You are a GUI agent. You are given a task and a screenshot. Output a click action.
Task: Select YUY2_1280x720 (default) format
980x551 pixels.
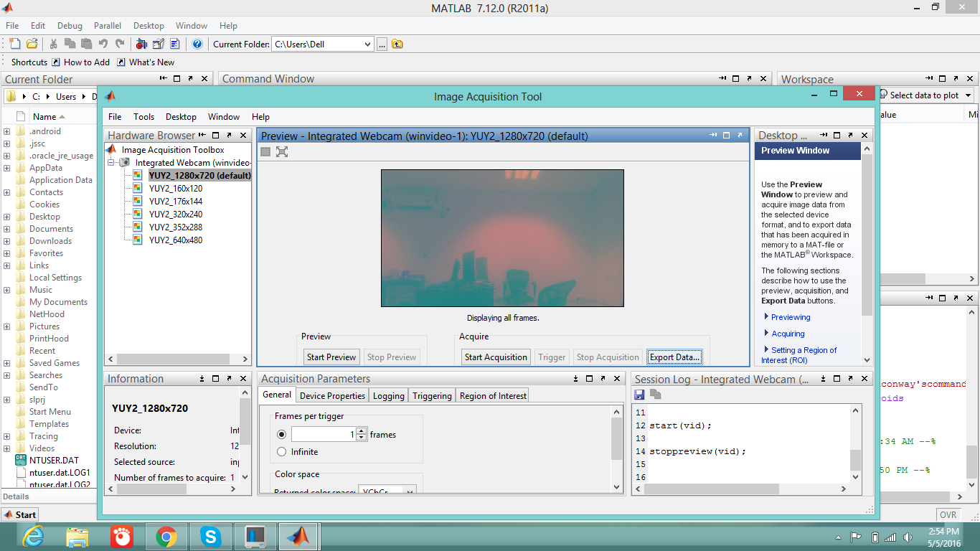[x=199, y=176]
